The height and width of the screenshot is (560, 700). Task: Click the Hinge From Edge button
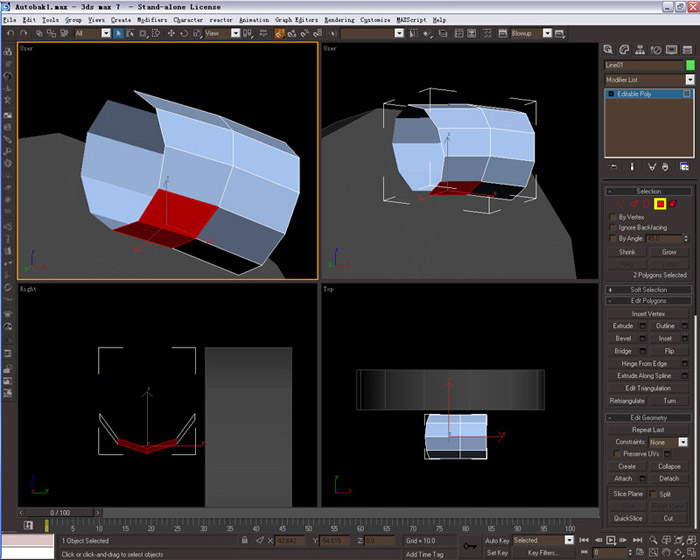click(x=644, y=364)
